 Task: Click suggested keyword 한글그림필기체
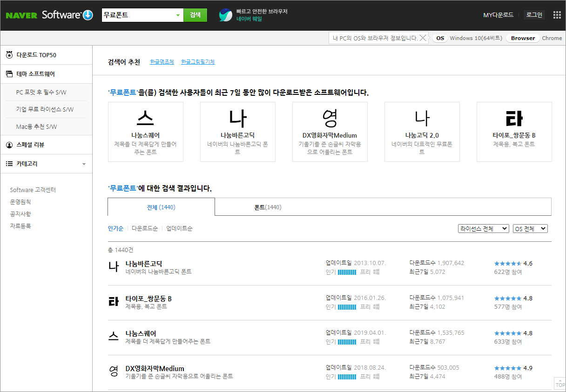(198, 62)
